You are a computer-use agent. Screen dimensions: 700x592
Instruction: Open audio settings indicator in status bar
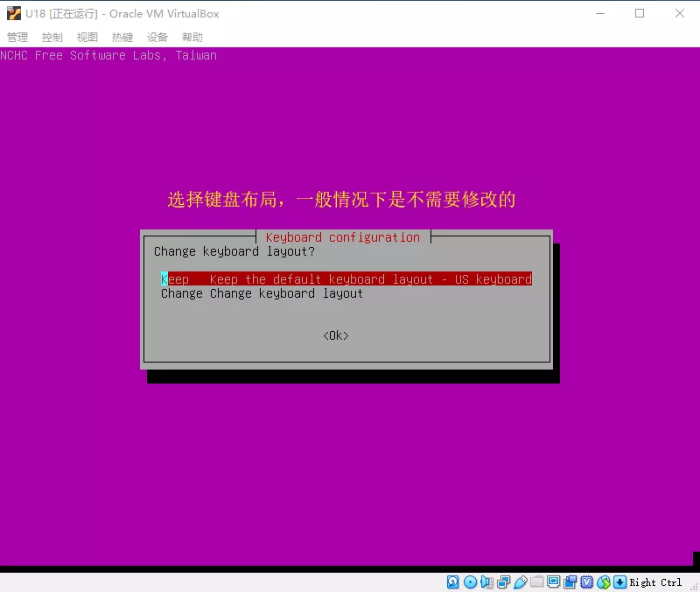(486, 582)
